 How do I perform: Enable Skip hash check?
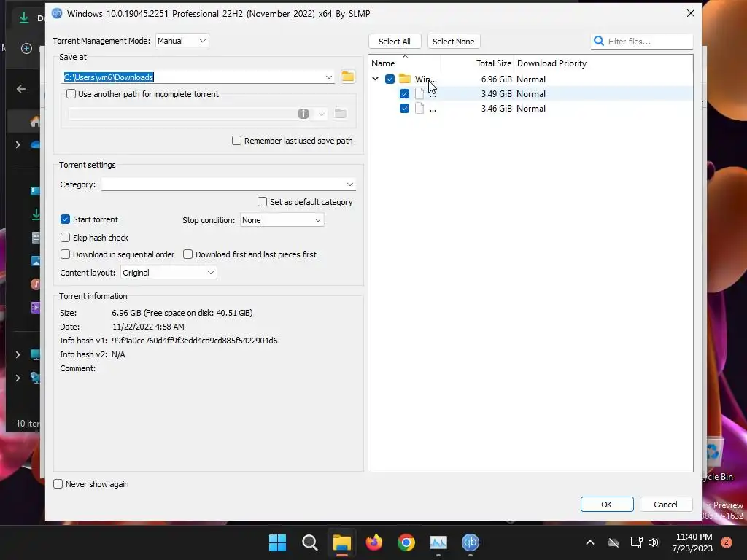[x=65, y=237]
